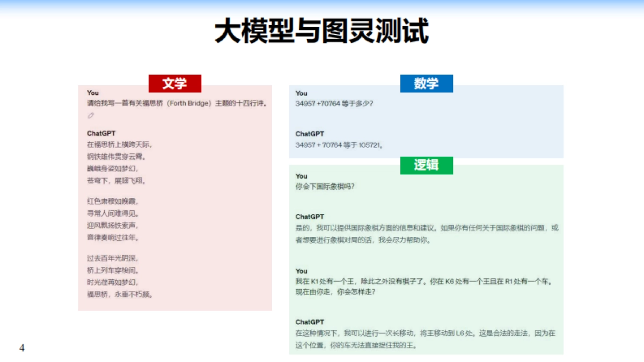Select the ChatGPT label in the literature panel
This screenshot has width=644, height=362.
(100, 133)
